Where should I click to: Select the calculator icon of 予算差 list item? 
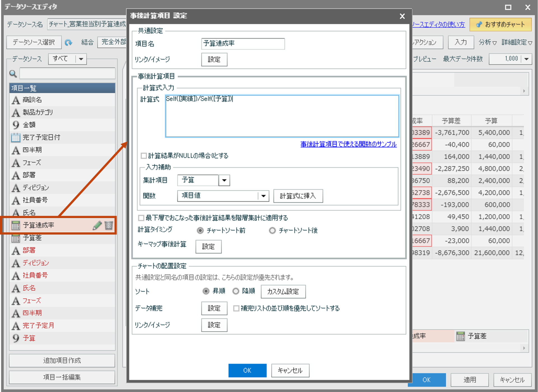[x=16, y=238]
